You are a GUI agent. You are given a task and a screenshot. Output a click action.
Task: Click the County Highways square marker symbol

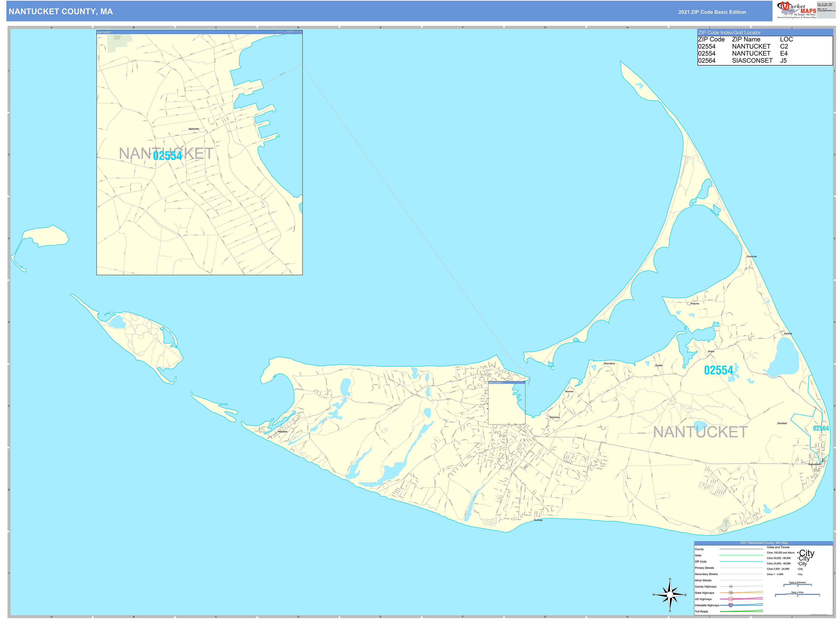click(x=731, y=587)
